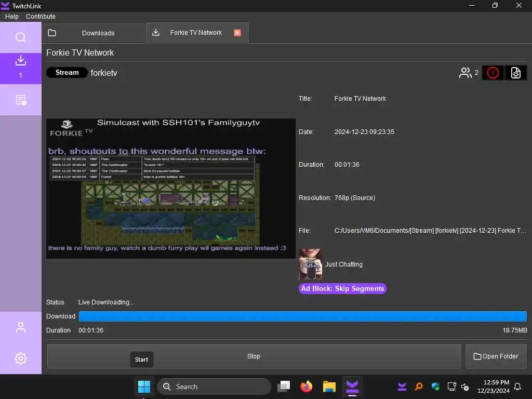Viewport: 532px width, 399px height.
Task: Click the 18.75MB file size text
Action: (x=515, y=330)
